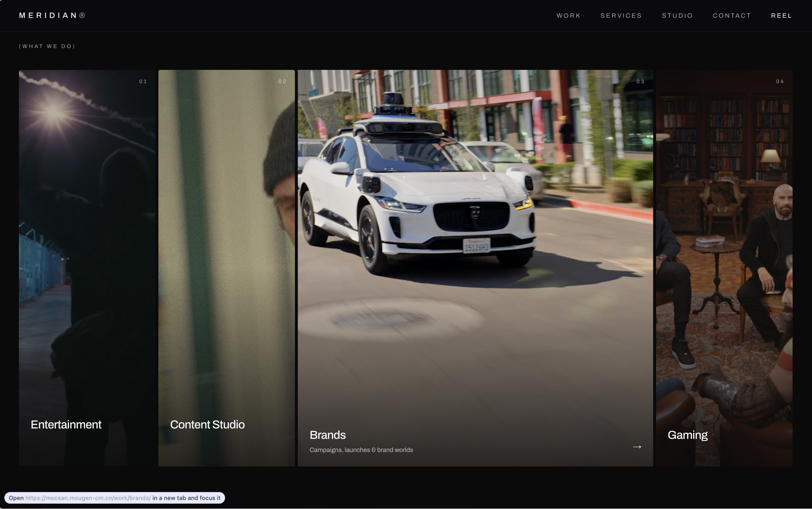Select the Brands card with the white car
The image size is (812, 509).
[x=475, y=268]
